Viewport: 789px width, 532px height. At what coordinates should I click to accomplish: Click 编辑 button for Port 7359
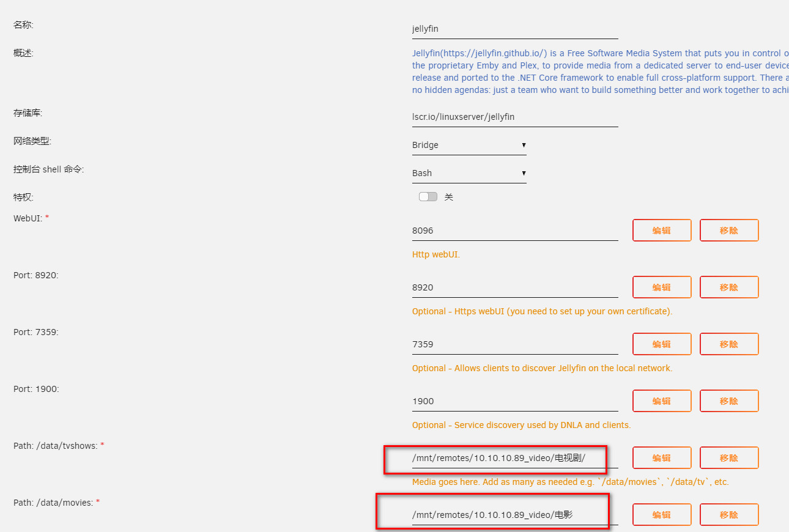(x=662, y=344)
